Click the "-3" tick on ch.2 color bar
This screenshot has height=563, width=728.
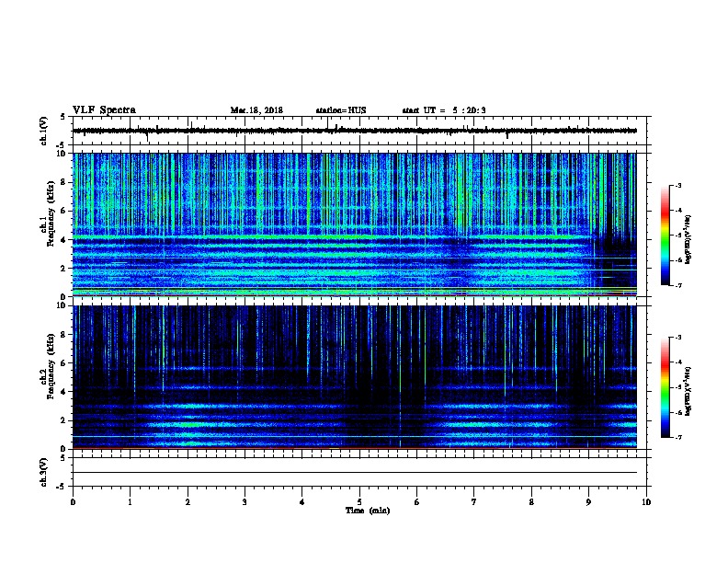(677, 338)
